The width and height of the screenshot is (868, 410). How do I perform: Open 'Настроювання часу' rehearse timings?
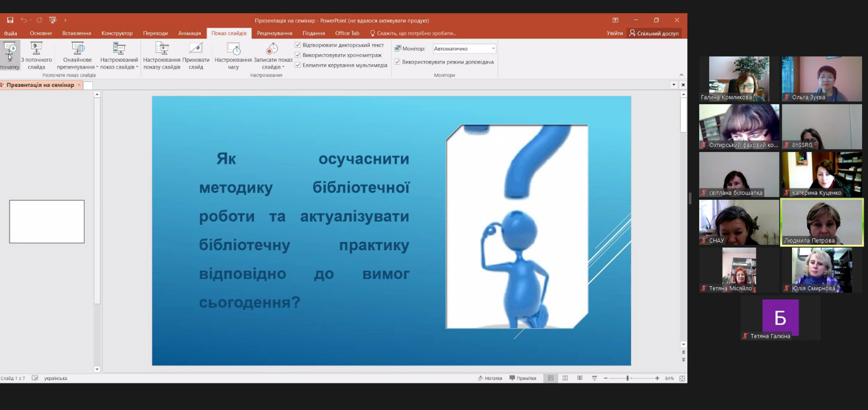tap(233, 55)
